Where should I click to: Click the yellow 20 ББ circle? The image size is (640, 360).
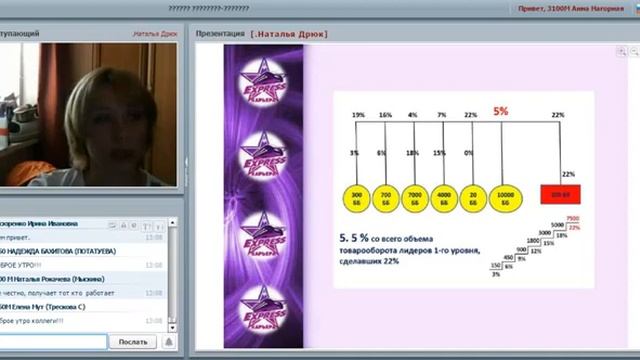473,199
